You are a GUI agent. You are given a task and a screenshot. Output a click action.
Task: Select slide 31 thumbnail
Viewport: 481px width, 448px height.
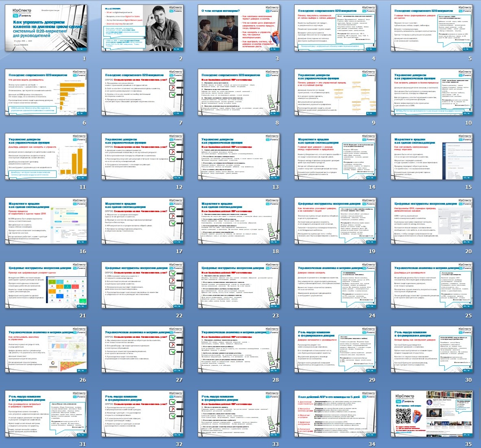46,414
